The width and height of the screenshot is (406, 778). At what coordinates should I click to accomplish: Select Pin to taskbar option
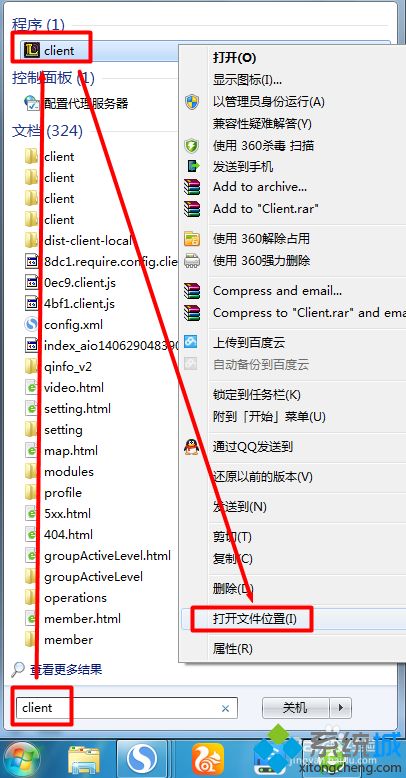click(x=257, y=395)
